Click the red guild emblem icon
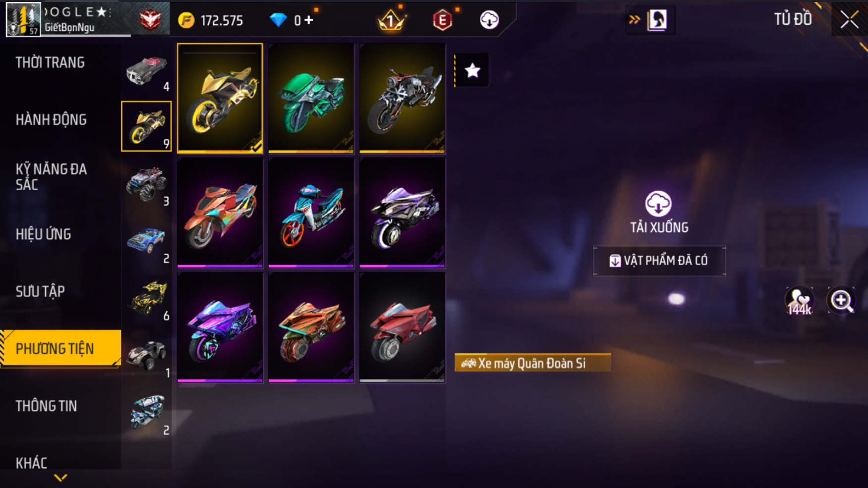 150,20
